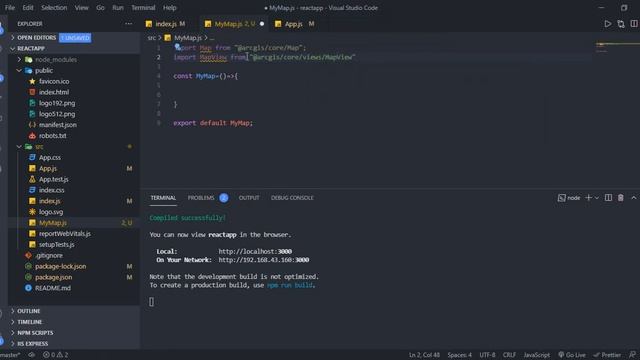Open App.css file
The image size is (640, 360).
(50, 158)
